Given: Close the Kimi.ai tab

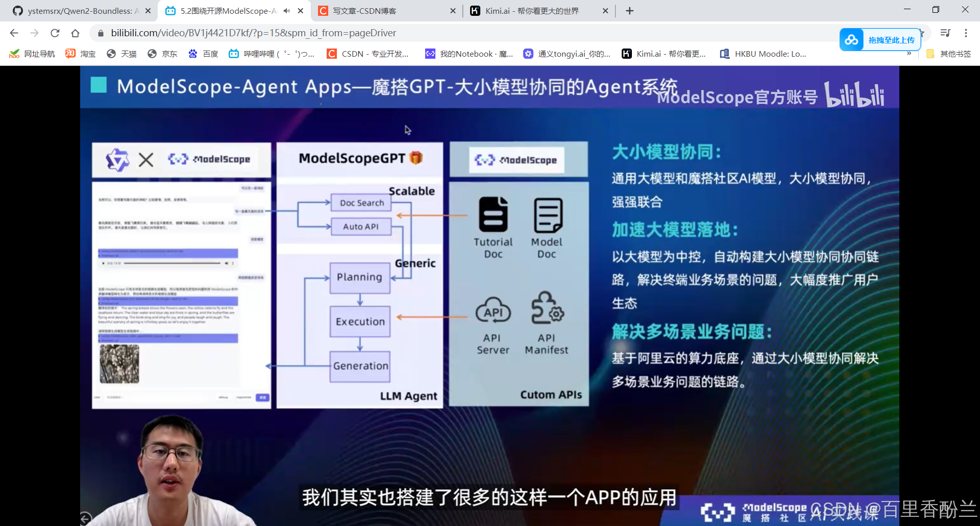Looking at the screenshot, I should [x=605, y=11].
